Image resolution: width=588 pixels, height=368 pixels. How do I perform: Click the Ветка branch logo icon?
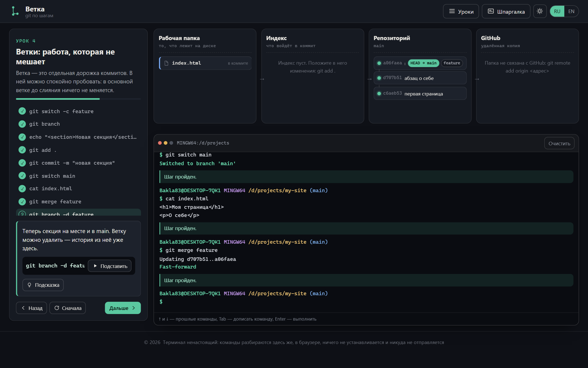pyautogui.click(x=15, y=11)
